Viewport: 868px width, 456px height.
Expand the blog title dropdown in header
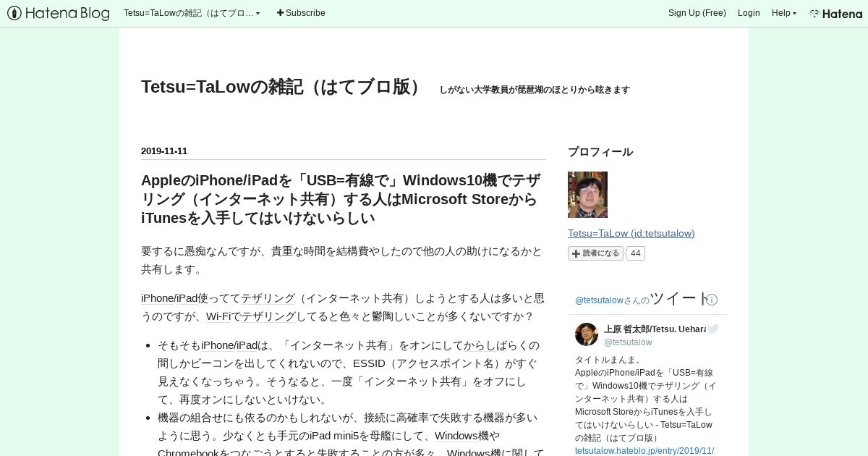click(192, 13)
